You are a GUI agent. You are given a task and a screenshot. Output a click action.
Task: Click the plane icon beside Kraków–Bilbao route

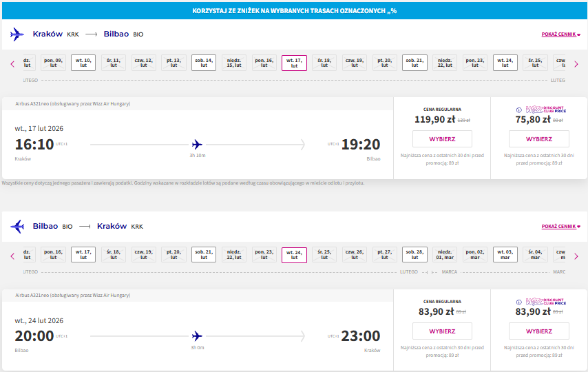[17, 34]
